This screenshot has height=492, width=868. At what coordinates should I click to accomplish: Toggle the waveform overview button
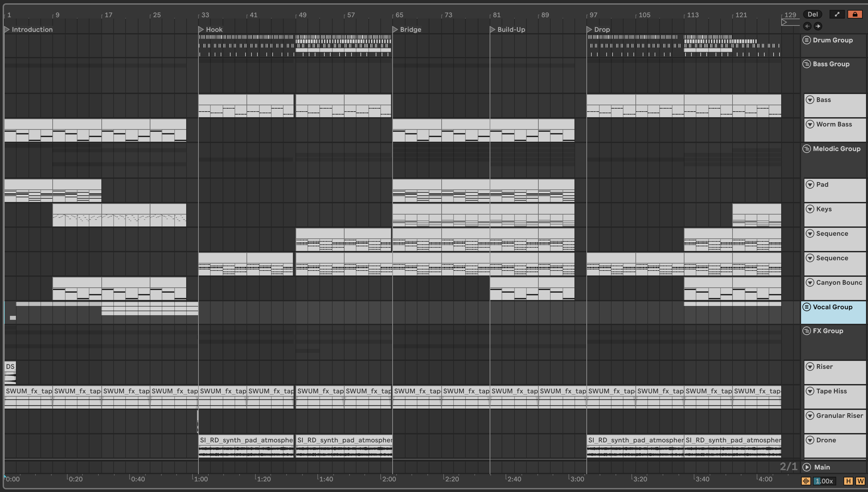tap(806, 481)
